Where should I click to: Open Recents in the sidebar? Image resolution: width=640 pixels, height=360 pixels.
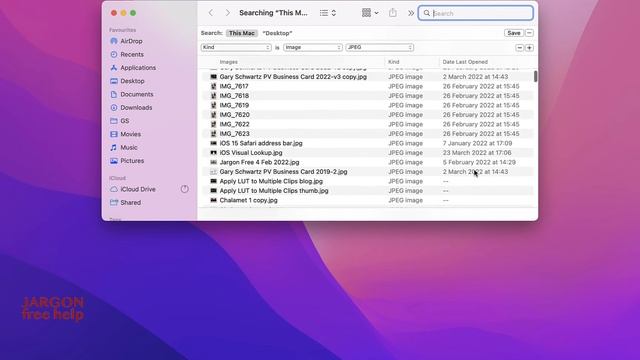[127, 54]
